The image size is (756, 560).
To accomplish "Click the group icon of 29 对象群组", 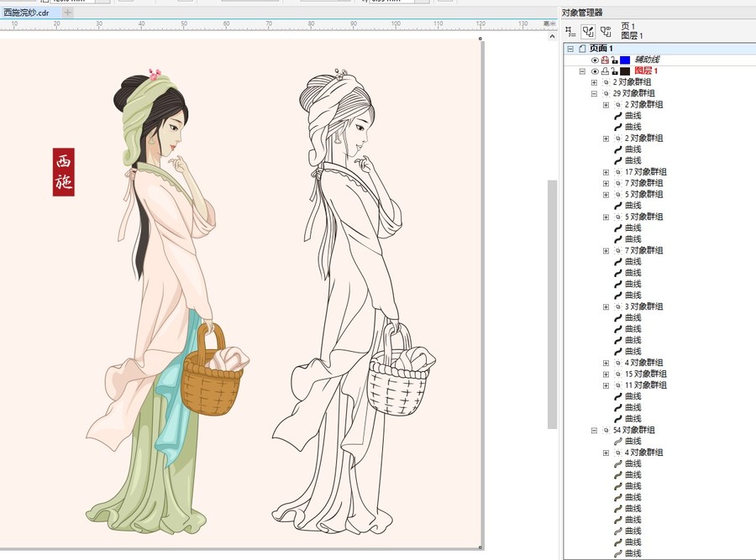I will 606,93.
